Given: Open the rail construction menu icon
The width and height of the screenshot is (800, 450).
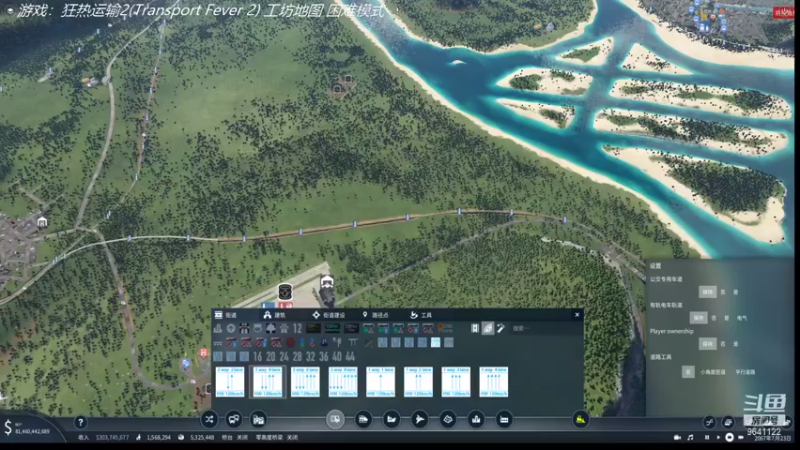Looking at the screenshot, I should [x=363, y=419].
